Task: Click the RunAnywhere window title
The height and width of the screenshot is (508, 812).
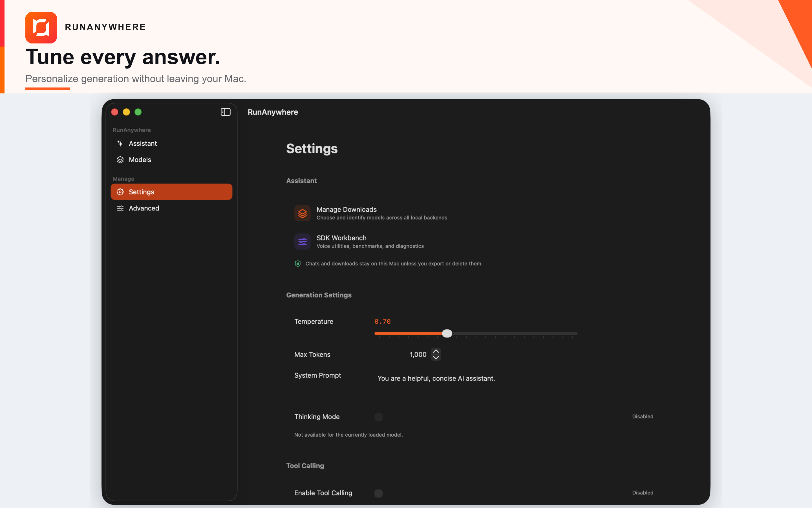Action: pyautogui.click(x=273, y=112)
